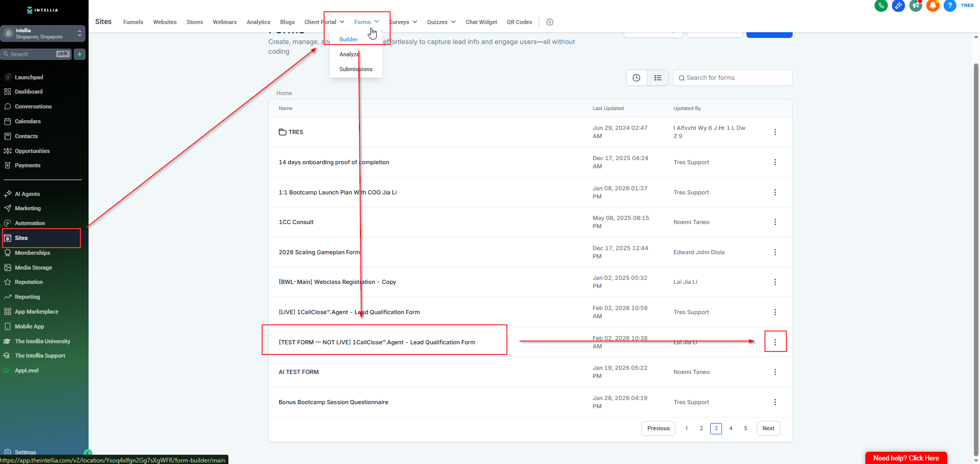
Task: Switch to the list view layout
Action: tap(658, 78)
